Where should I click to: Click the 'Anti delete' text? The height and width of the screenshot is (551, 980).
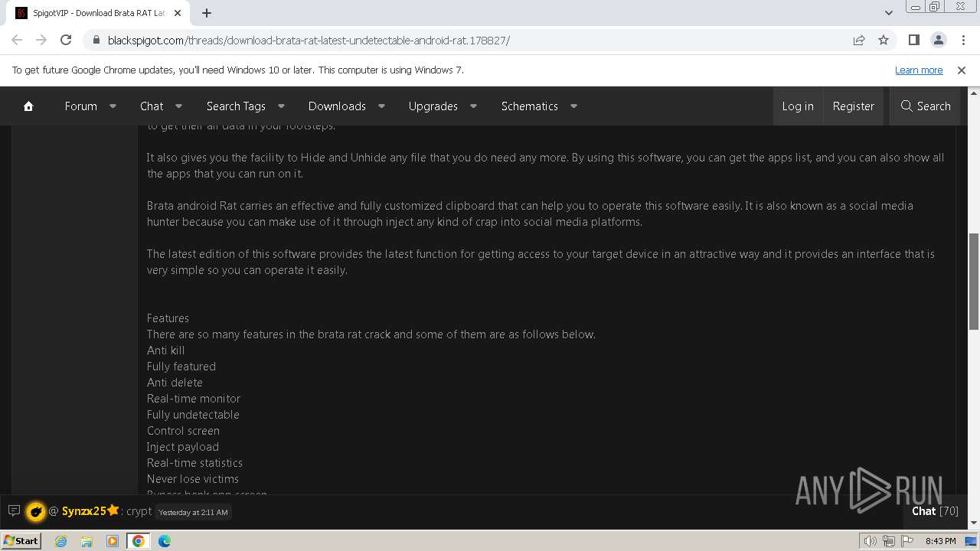click(175, 383)
